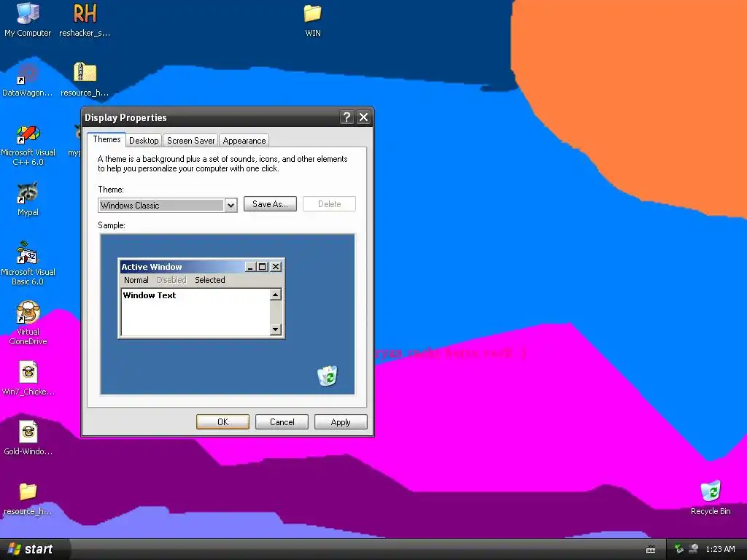Close the Display Properties dialog with X
The width and height of the screenshot is (747, 560).
click(363, 117)
